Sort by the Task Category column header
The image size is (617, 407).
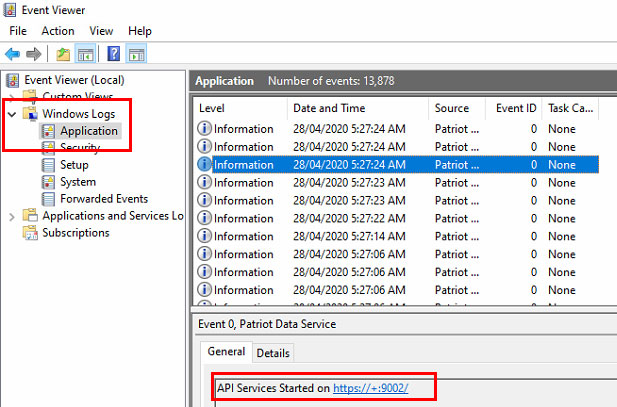[x=571, y=108]
